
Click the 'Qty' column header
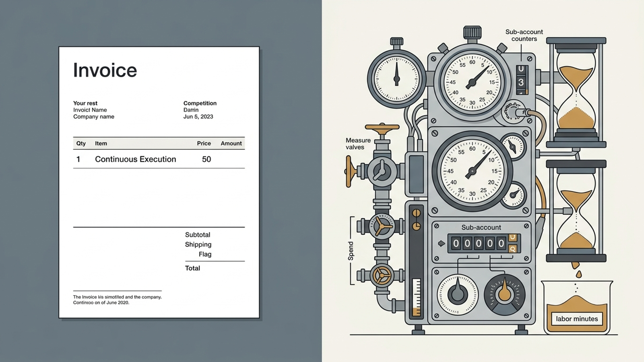(81, 143)
